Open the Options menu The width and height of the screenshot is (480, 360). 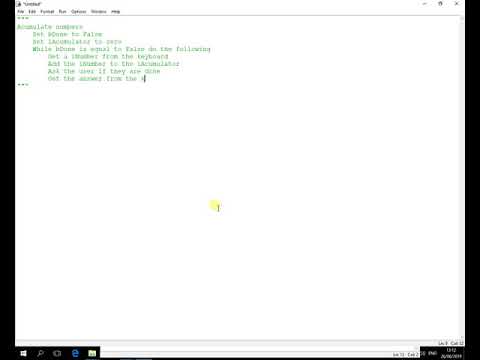pos(78,12)
